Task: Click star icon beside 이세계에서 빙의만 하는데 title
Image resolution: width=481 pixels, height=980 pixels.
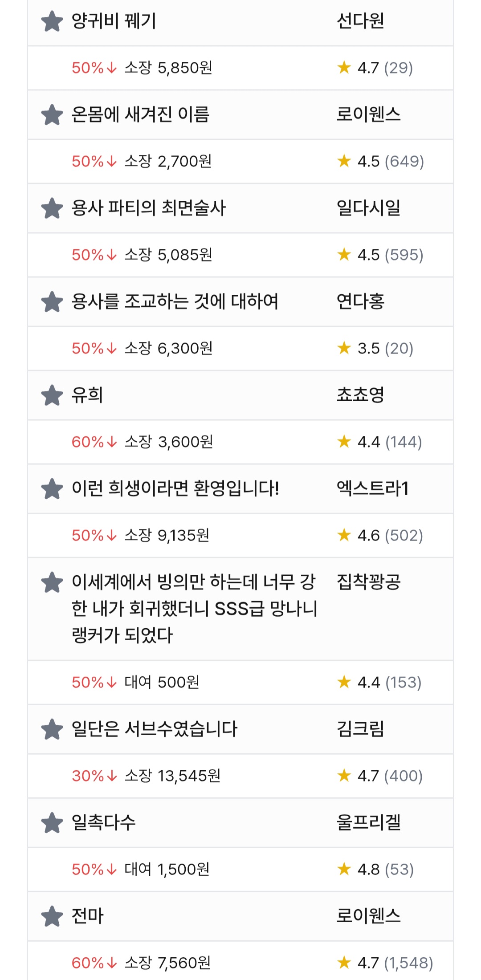Action: pyautogui.click(x=52, y=582)
